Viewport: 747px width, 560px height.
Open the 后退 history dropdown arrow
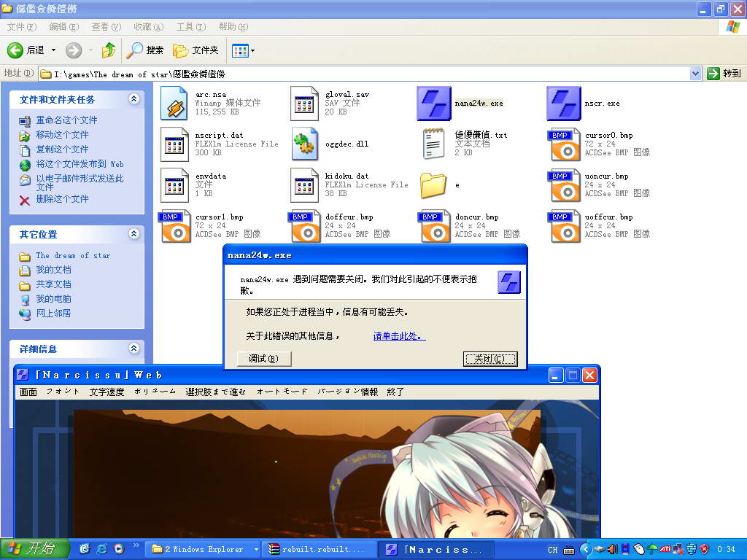pyautogui.click(x=53, y=50)
